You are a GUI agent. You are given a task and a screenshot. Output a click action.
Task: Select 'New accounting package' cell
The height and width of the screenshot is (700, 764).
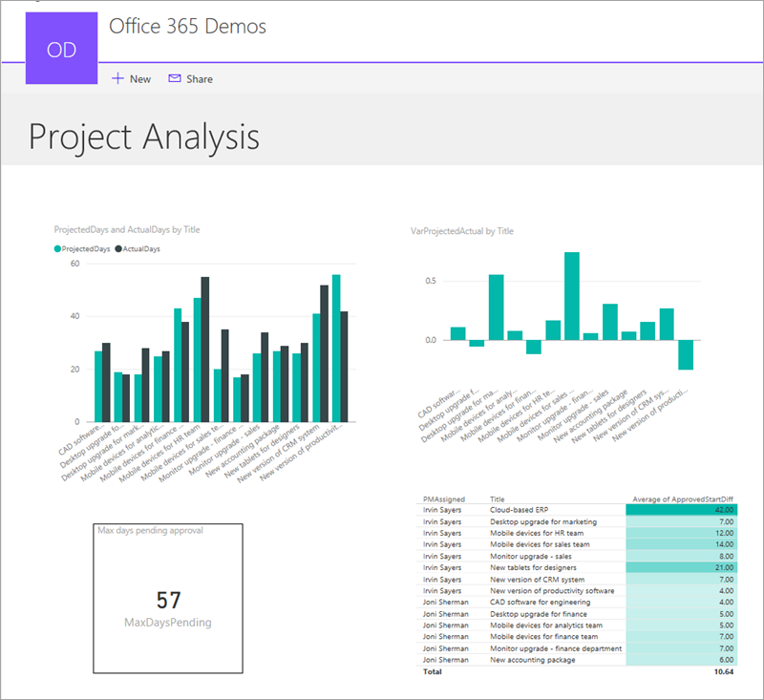533,660
